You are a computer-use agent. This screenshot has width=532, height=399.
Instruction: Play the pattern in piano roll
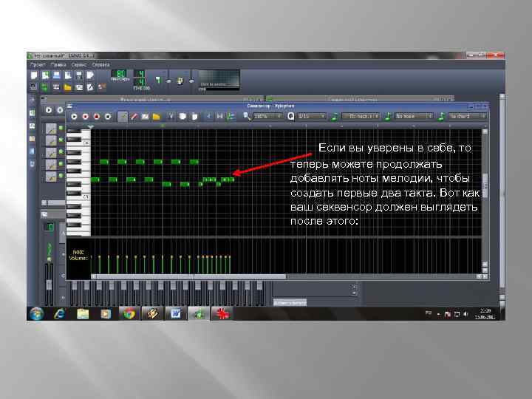coord(74,117)
